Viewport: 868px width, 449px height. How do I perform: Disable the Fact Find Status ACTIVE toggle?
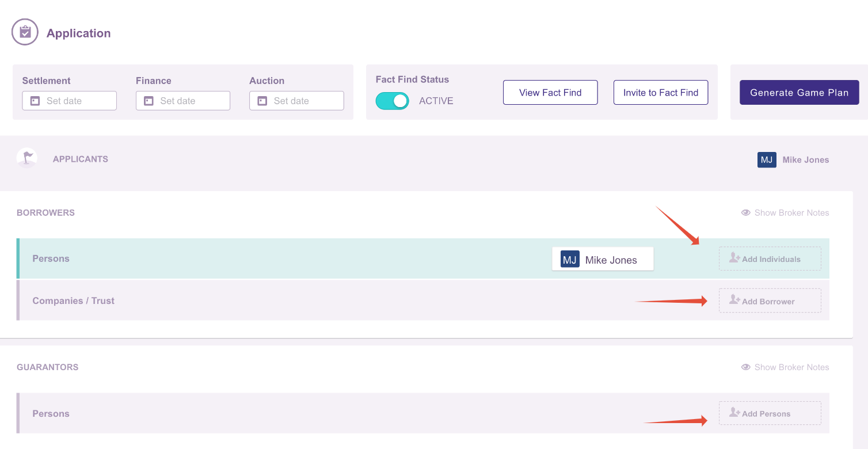pos(392,100)
